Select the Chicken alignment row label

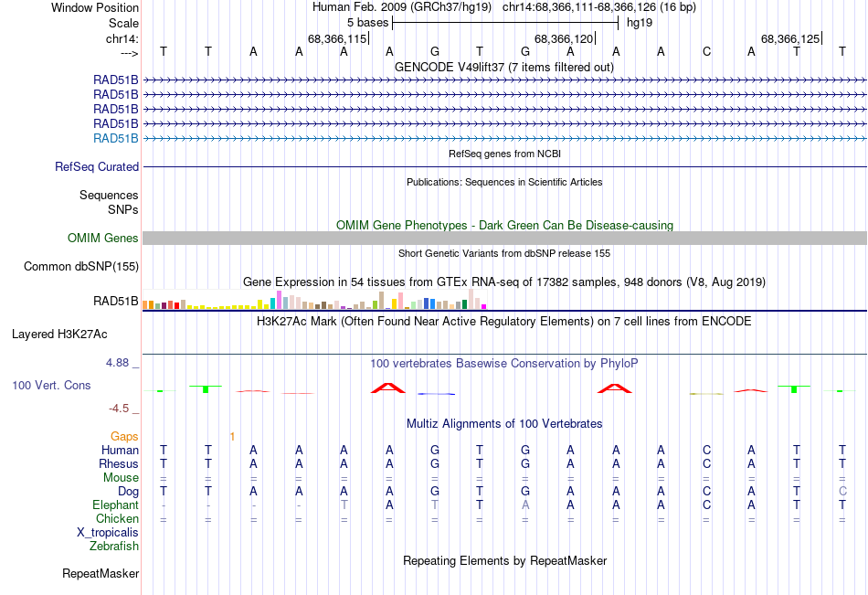point(117,518)
